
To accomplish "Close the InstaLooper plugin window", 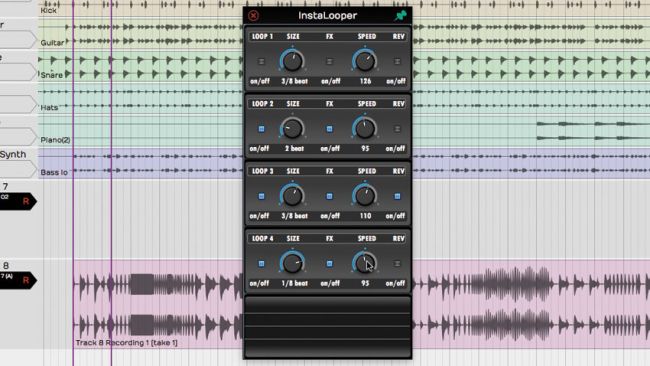I will pyautogui.click(x=253, y=16).
